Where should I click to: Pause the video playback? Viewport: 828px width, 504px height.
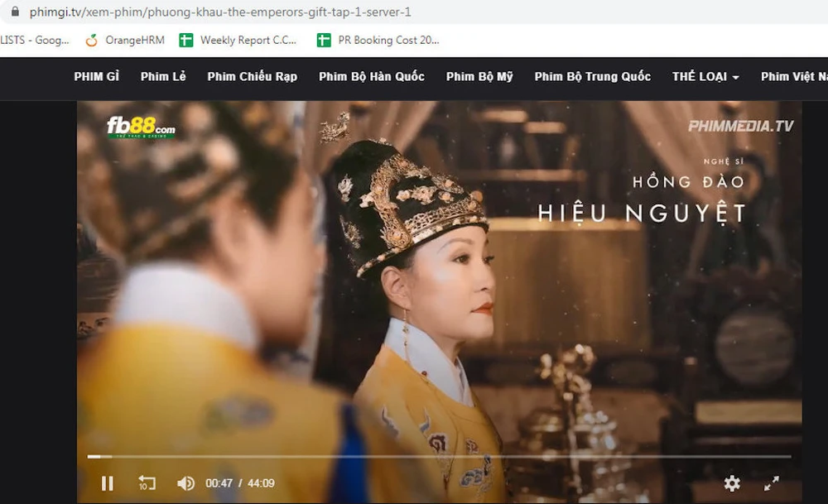click(107, 483)
